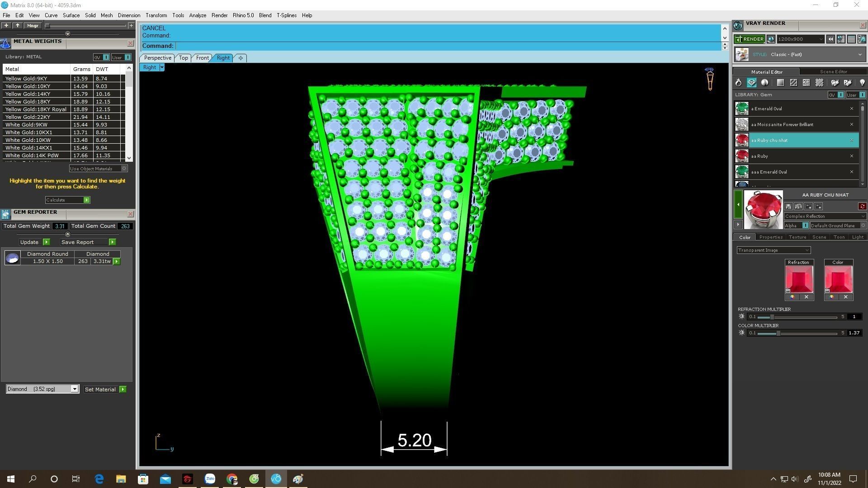Click the light bulb icon in Material Editor
This screenshot has height=488, width=868.
862,83
